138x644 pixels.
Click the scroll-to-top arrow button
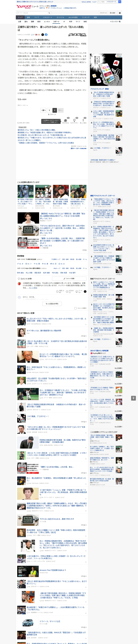click(x=133, y=398)
